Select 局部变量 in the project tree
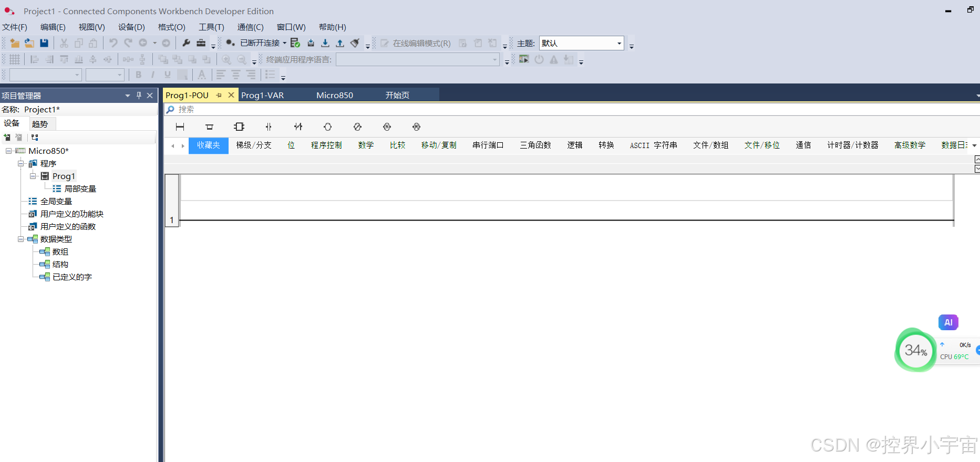 coord(80,188)
